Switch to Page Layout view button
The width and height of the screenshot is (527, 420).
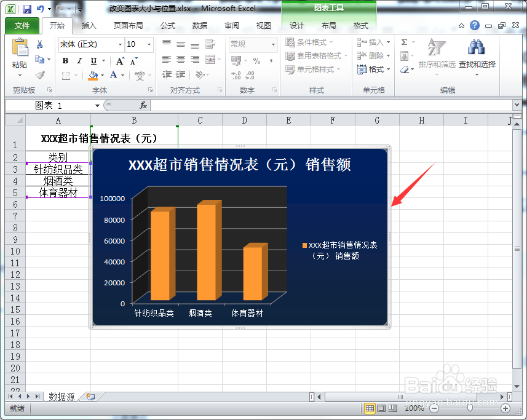pyautogui.click(x=381, y=408)
